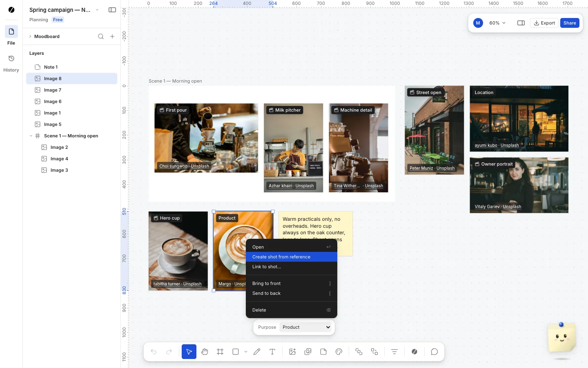
Task: Open project name dropdown chevron
Action: coord(97,10)
